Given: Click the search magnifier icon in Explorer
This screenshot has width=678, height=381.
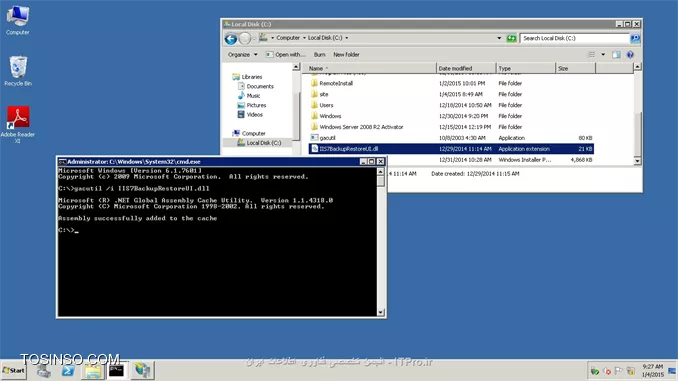Looking at the screenshot, I should (635, 38).
